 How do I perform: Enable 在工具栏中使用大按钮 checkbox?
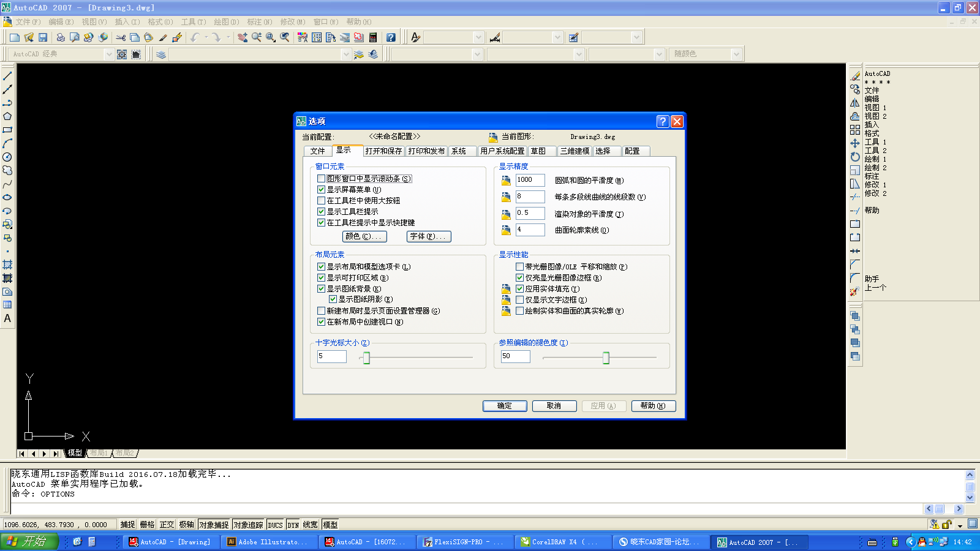click(321, 201)
